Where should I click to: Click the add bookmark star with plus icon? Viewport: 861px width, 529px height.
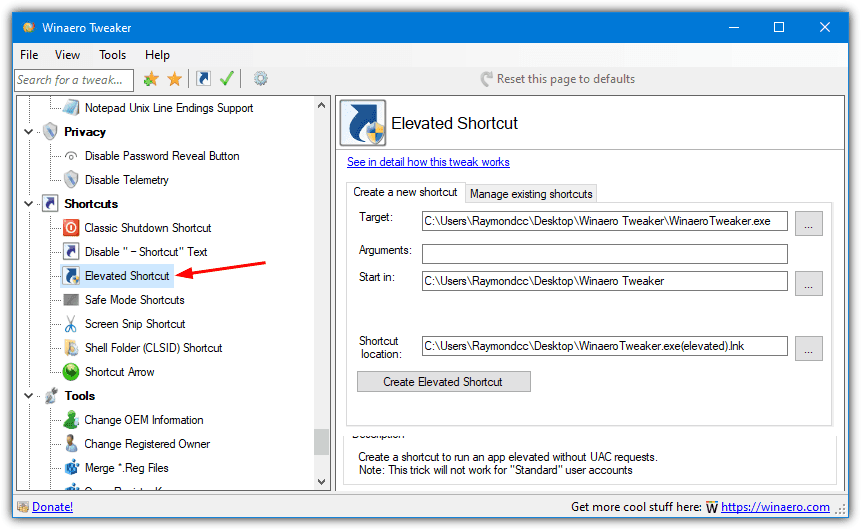[x=151, y=79]
